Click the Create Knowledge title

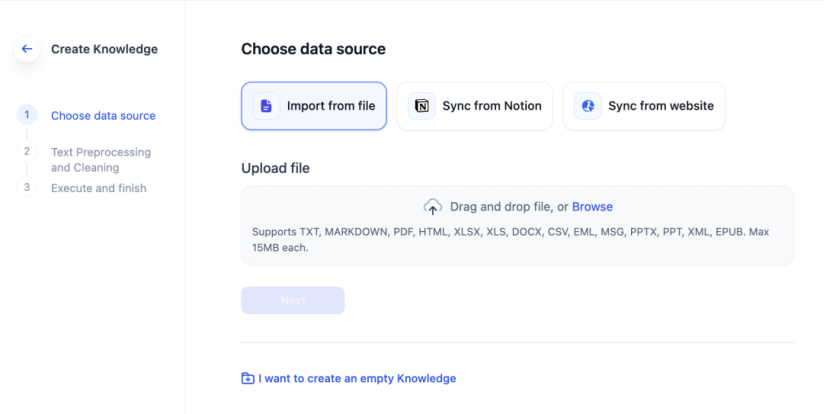pyautogui.click(x=104, y=49)
